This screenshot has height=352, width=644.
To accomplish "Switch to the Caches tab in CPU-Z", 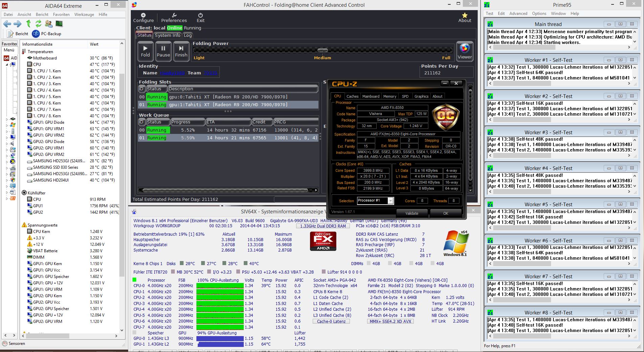I will (353, 96).
